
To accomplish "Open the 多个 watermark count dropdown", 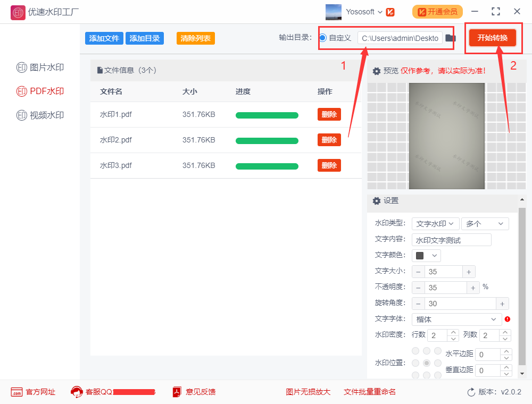I will click(485, 224).
